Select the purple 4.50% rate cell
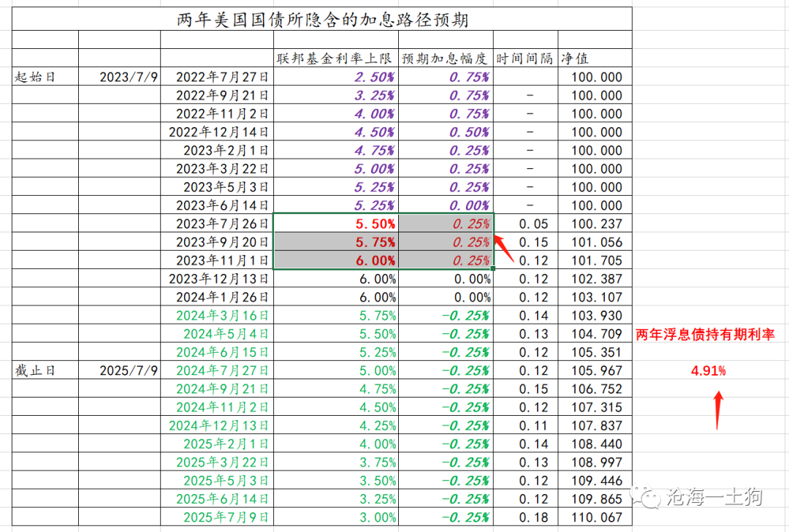 tap(335, 132)
